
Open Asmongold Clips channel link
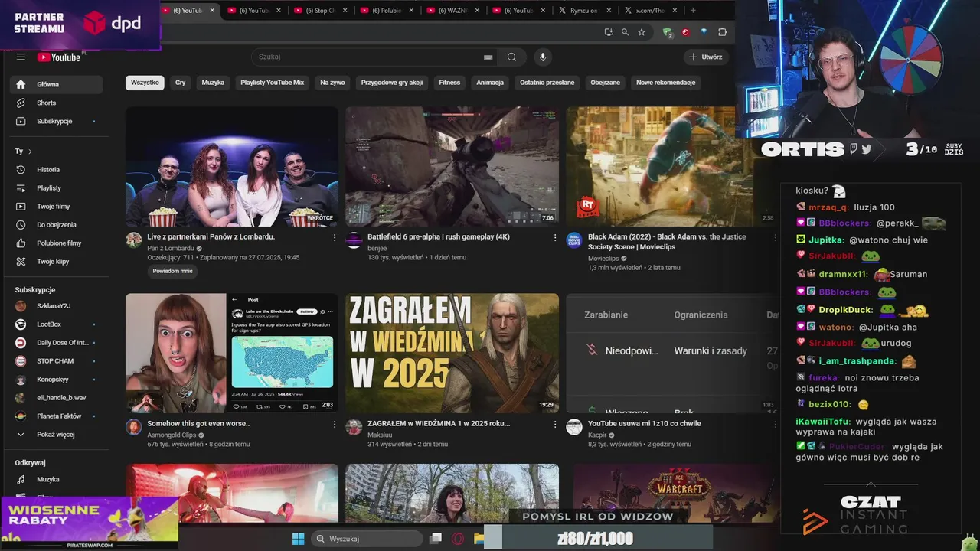[x=171, y=435]
